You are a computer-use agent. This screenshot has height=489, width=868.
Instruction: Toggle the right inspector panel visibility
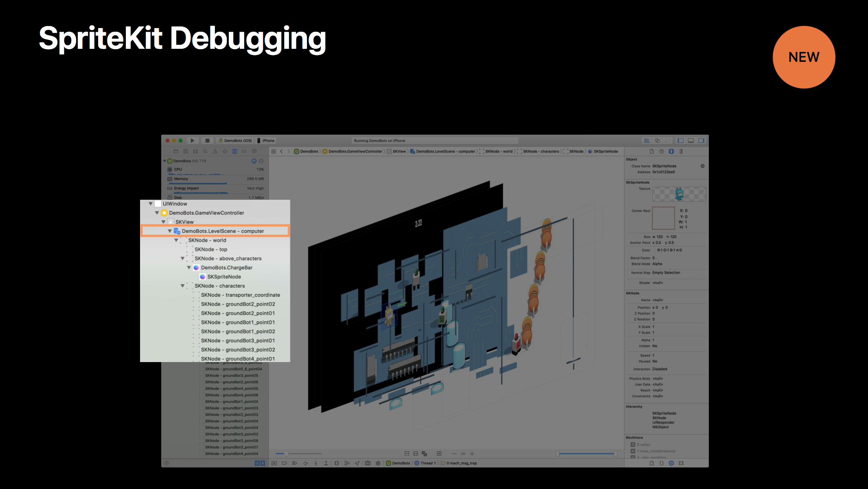701,141
